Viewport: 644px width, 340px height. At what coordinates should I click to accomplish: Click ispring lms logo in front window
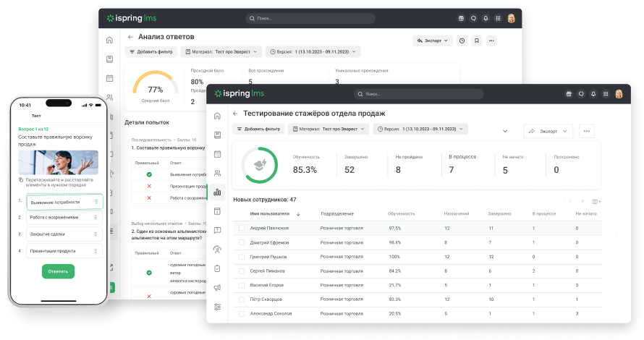240,93
